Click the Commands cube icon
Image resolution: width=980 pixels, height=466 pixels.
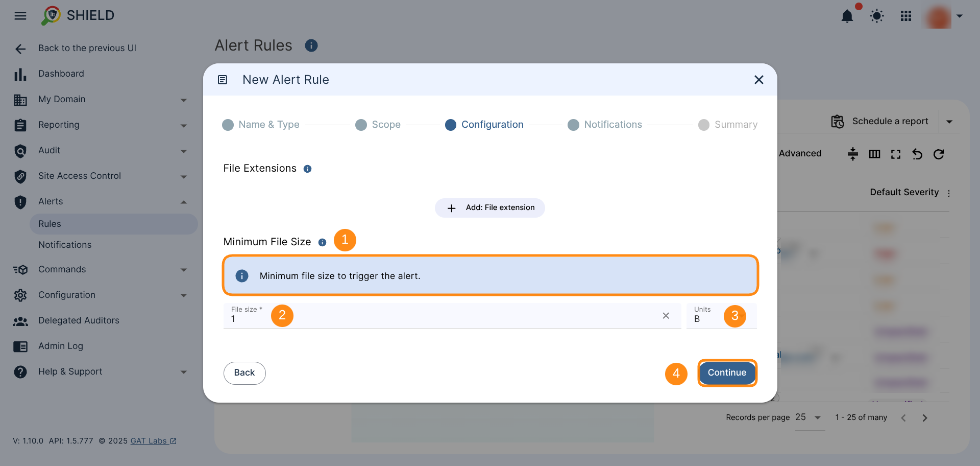pyautogui.click(x=20, y=270)
